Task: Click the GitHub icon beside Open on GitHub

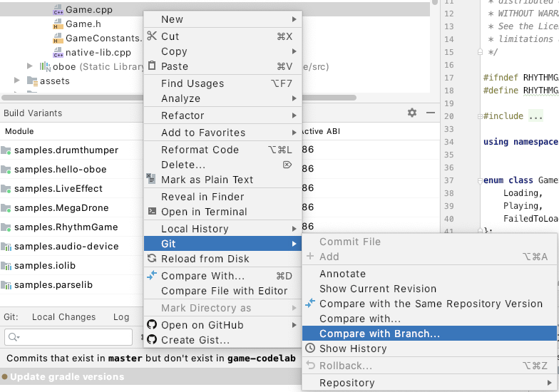Action: pyautogui.click(x=151, y=325)
